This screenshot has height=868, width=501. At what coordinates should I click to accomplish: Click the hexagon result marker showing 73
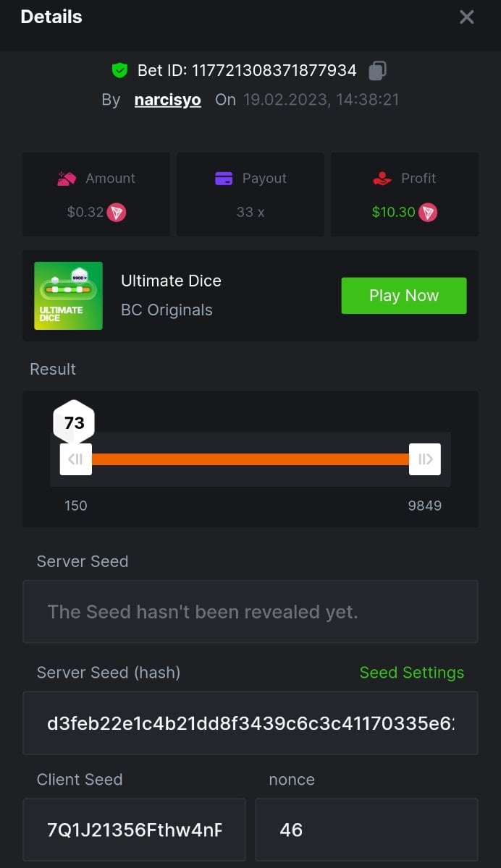pyautogui.click(x=74, y=423)
